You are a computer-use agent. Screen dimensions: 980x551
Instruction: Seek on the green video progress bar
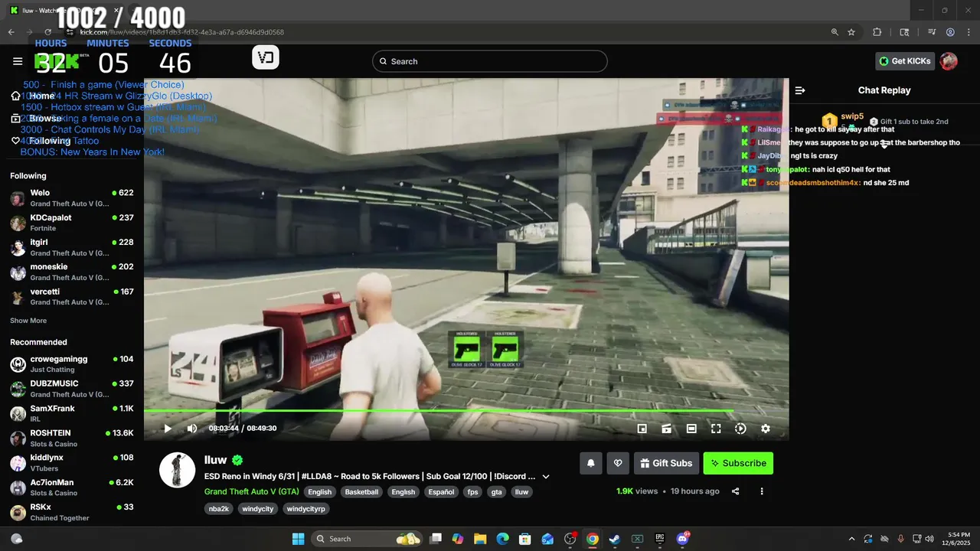(466, 411)
